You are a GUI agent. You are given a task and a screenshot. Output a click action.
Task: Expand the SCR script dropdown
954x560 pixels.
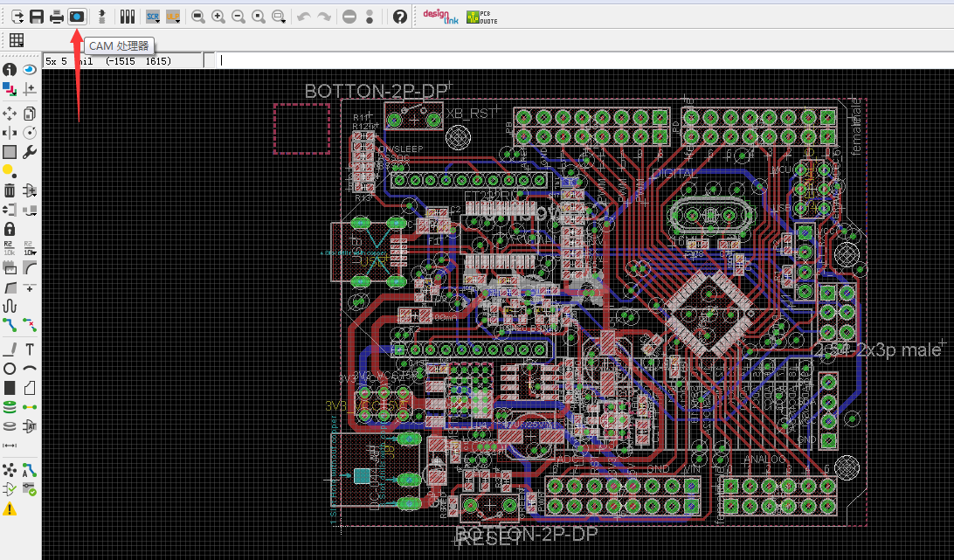tap(153, 17)
